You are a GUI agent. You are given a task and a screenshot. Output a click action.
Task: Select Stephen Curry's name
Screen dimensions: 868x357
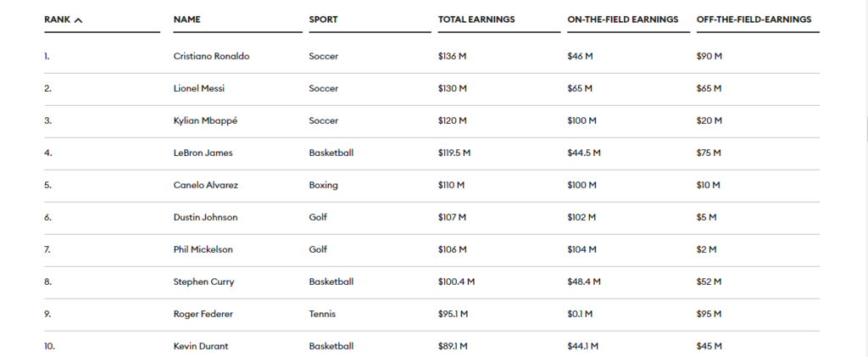[203, 282]
